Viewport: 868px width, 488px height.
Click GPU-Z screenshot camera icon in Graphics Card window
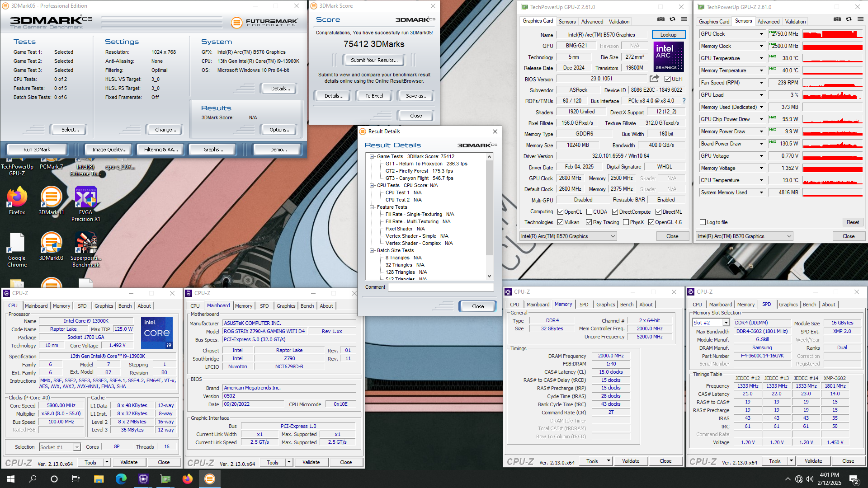(661, 19)
